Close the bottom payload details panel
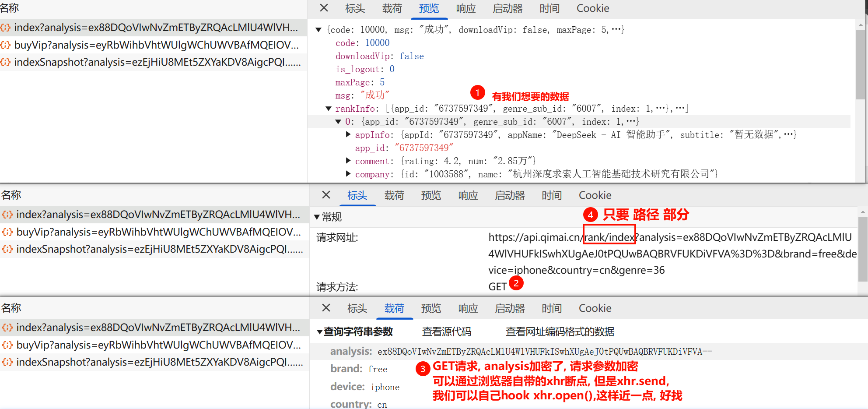The width and height of the screenshot is (868, 409). (x=326, y=308)
